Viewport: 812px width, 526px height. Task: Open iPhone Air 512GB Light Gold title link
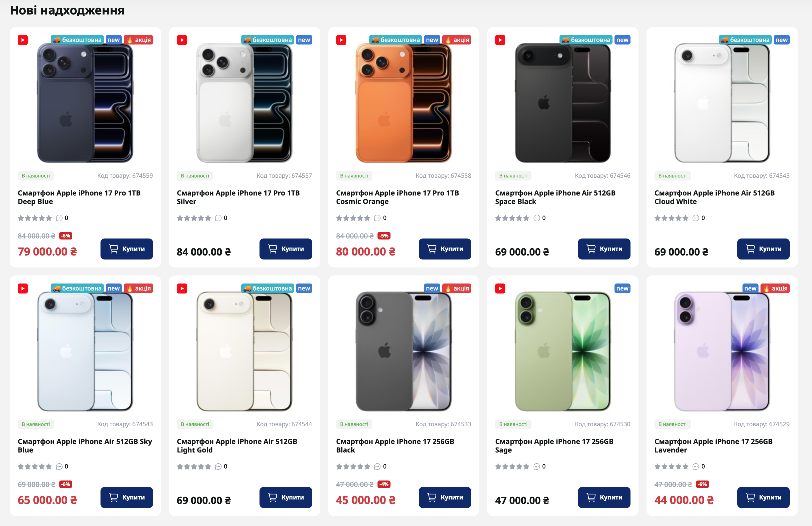click(x=237, y=445)
